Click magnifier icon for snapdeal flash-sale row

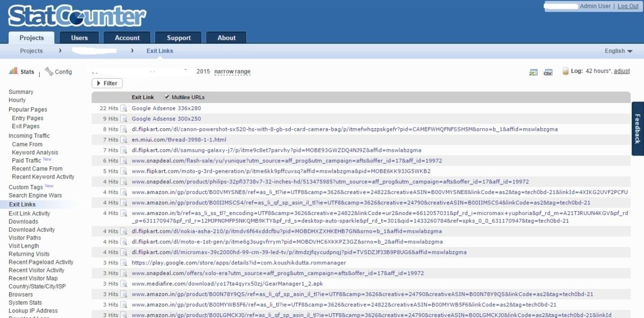pos(123,161)
